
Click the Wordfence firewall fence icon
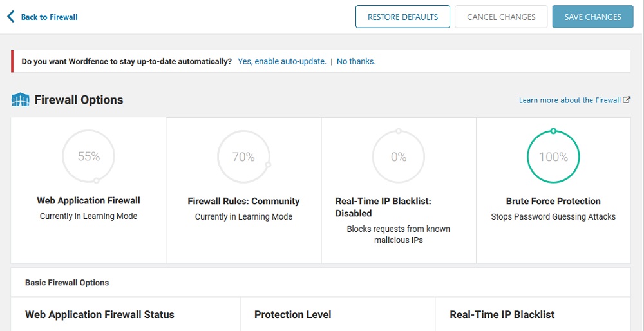pyautogui.click(x=20, y=100)
